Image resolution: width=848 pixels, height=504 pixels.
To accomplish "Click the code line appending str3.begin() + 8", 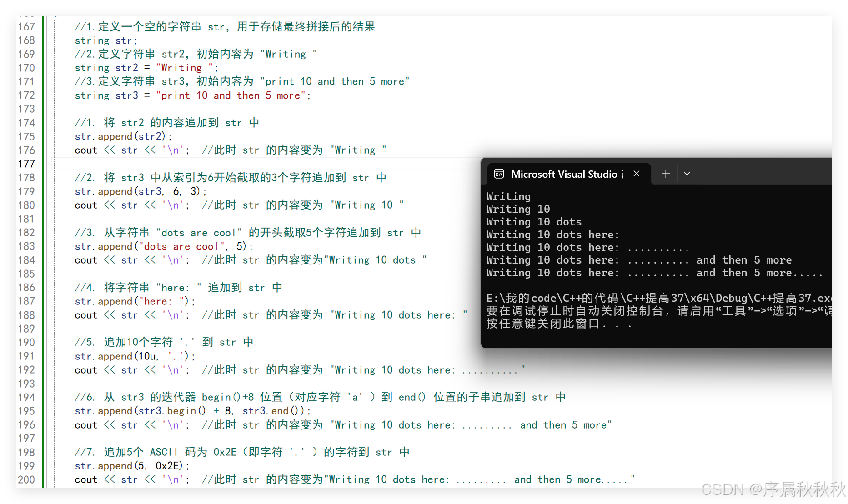I will 193,411.
